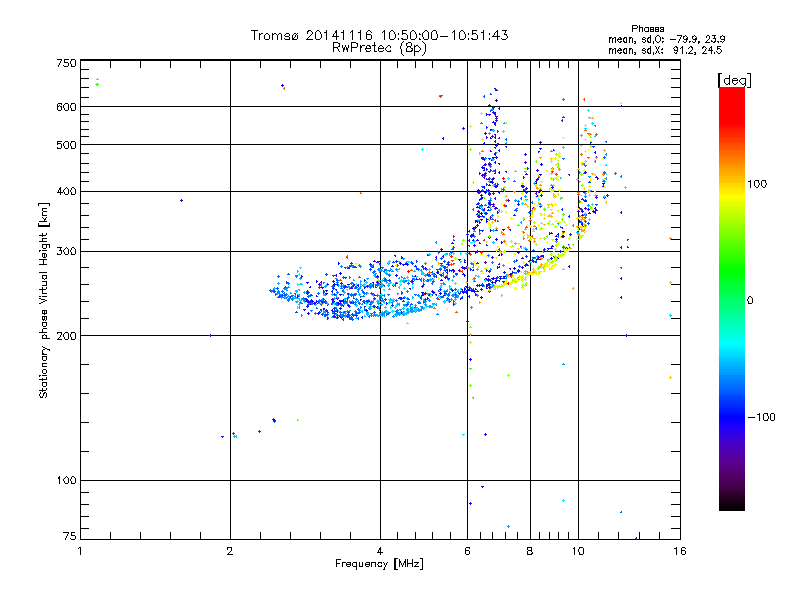The width and height of the screenshot is (800, 600).
Task: Click the y-axis label '100'
Action: click(66, 481)
